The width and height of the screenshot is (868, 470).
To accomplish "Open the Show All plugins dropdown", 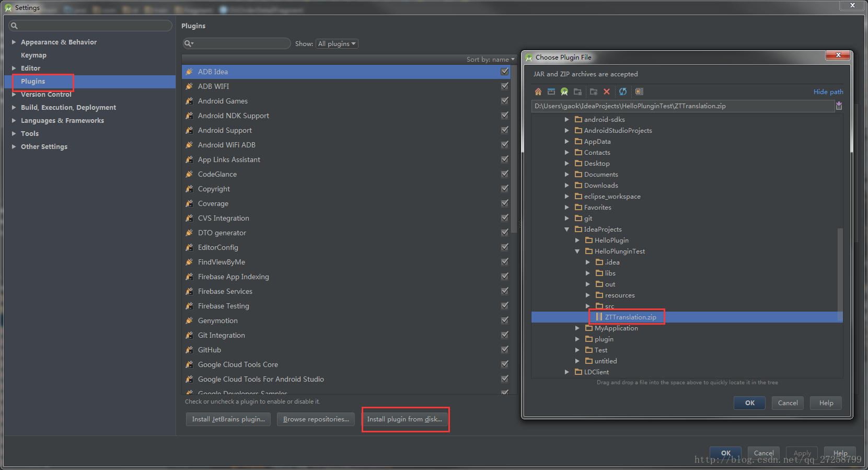I will 337,44.
